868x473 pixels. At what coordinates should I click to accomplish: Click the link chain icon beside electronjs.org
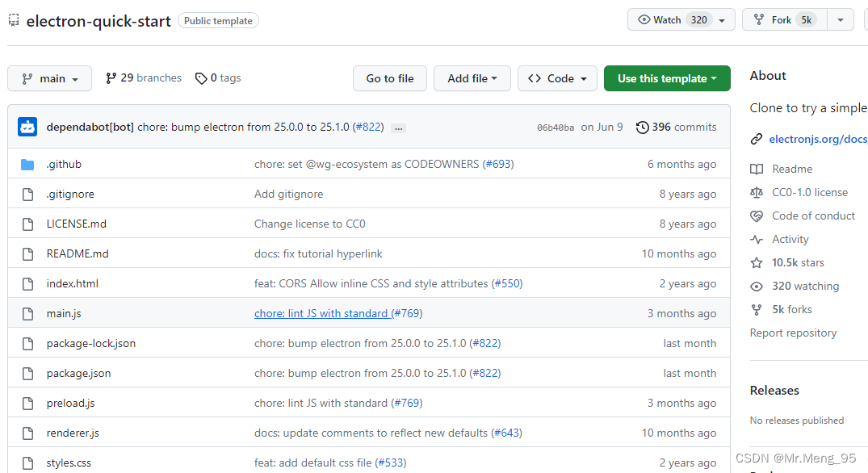point(757,139)
